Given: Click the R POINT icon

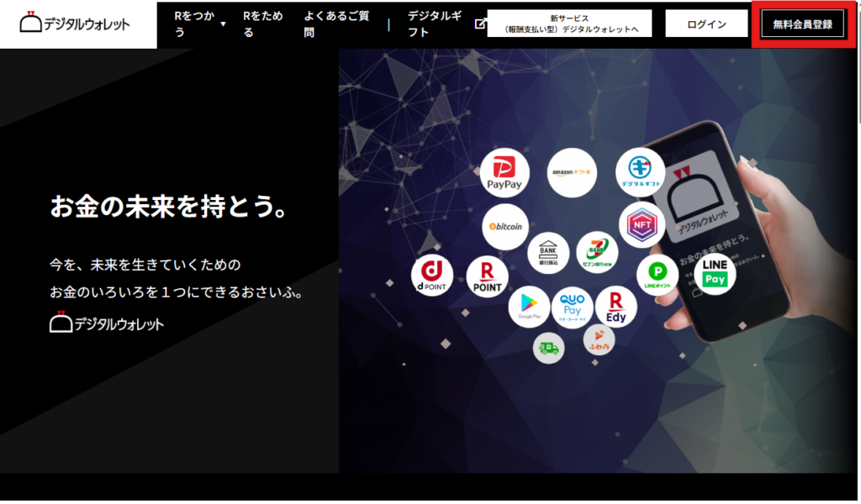Looking at the screenshot, I should coord(487,276).
